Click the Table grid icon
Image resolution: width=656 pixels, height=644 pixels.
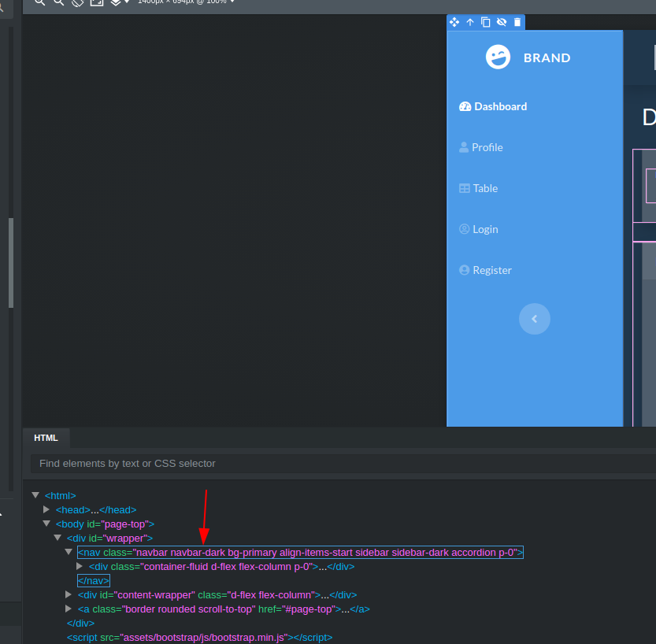465,188
